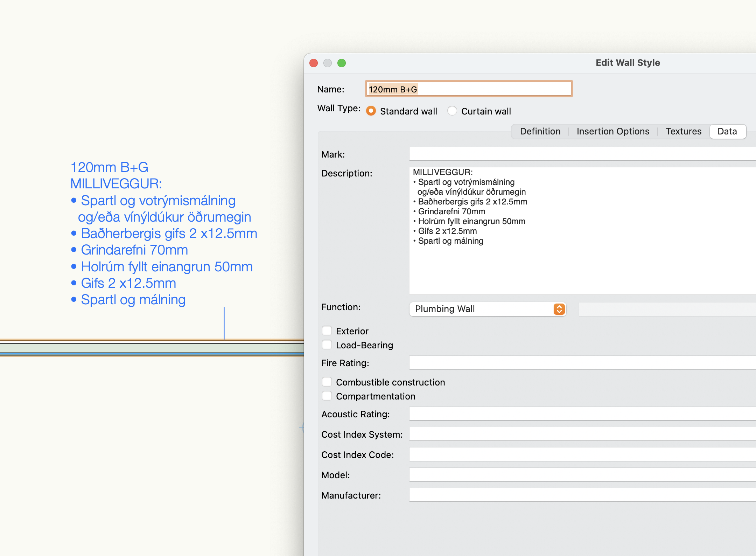Select the Data tab

[x=727, y=131]
